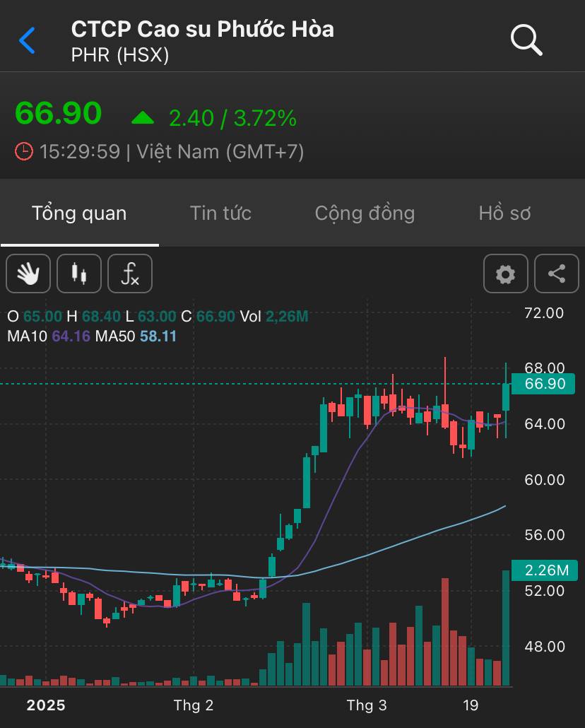Switch to Tổng quan tab
585x728 pixels.
click(79, 213)
